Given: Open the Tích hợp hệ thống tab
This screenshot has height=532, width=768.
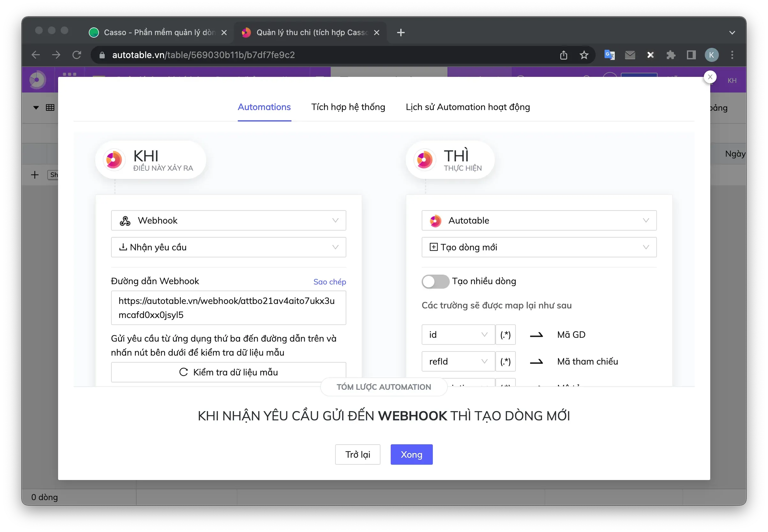Looking at the screenshot, I should tap(348, 107).
